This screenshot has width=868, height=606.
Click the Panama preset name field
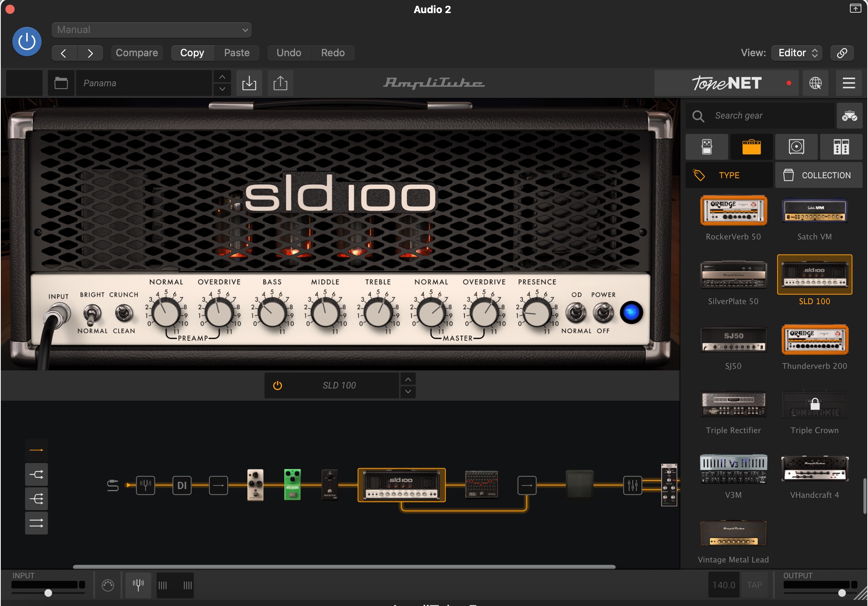(144, 83)
